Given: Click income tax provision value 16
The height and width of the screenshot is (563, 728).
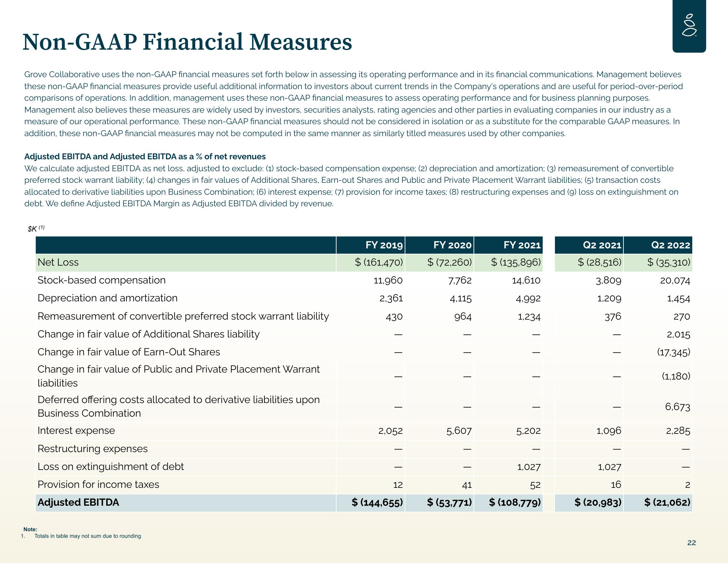Looking at the screenshot, I should coord(616,485).
